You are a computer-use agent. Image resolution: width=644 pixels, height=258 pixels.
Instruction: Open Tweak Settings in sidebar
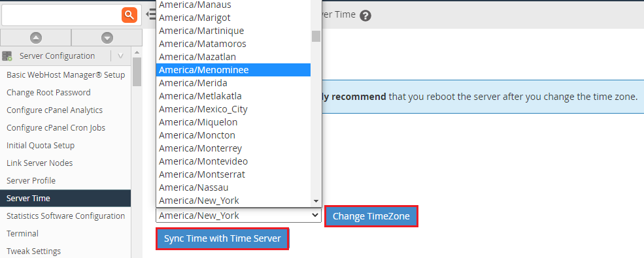[x=66, y=251]
